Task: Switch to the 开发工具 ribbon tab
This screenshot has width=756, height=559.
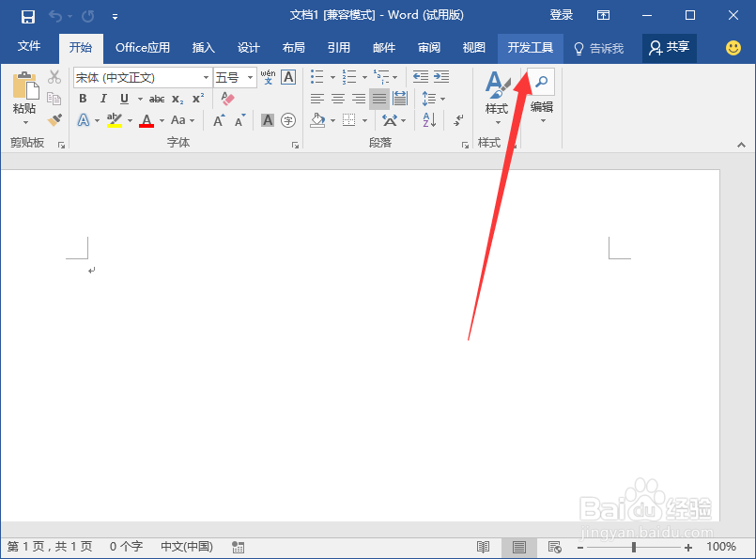Action: point(530,48)
